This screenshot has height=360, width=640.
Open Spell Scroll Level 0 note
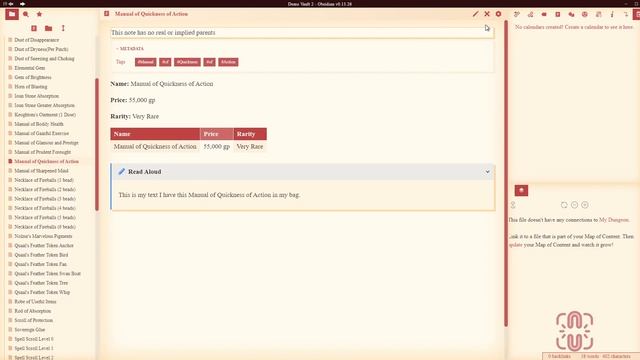tap(34, 339)
